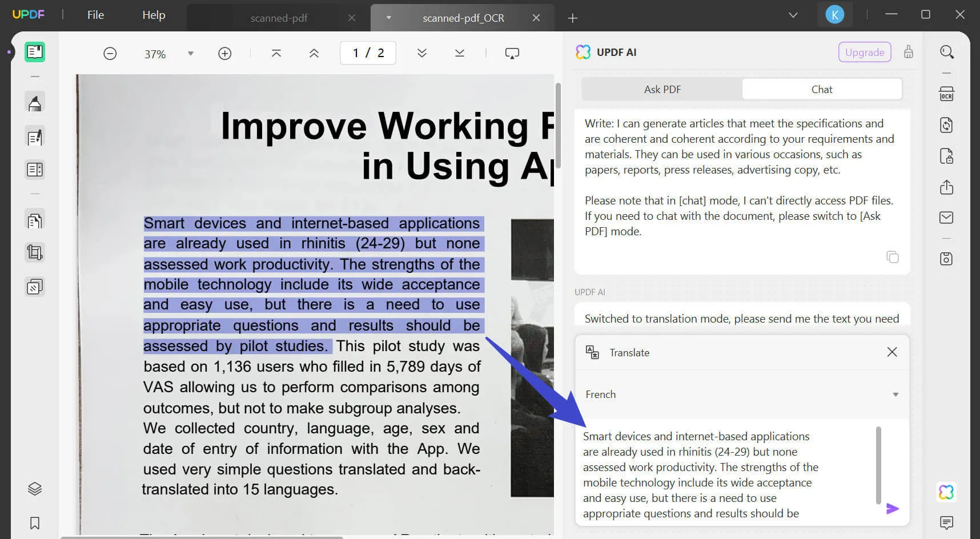The width and height of the screenshot is (980, 539).
Task: Close the scanned-pdf tab
Action: [352, 18]
